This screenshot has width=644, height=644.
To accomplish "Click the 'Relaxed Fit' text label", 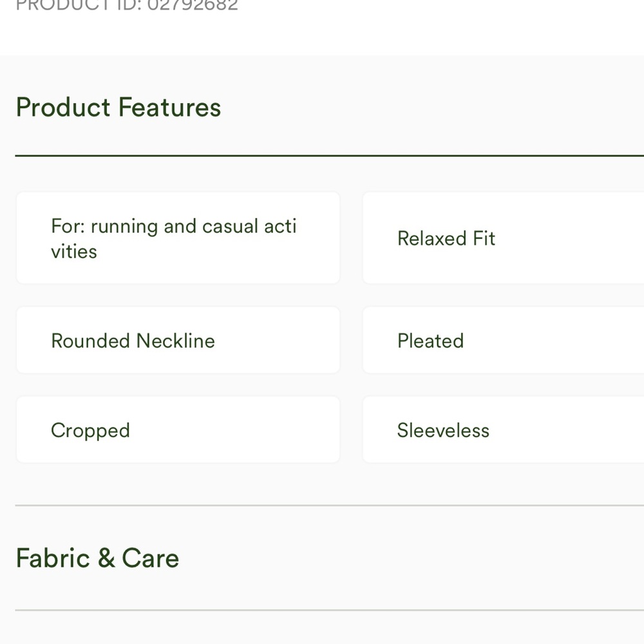I will point(446,238).
